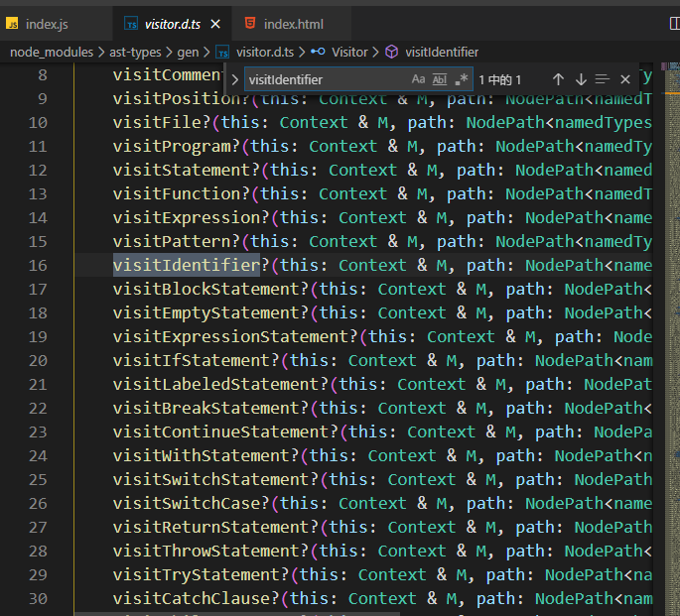Open ast-types breadcrumb folder

[135, 53]
